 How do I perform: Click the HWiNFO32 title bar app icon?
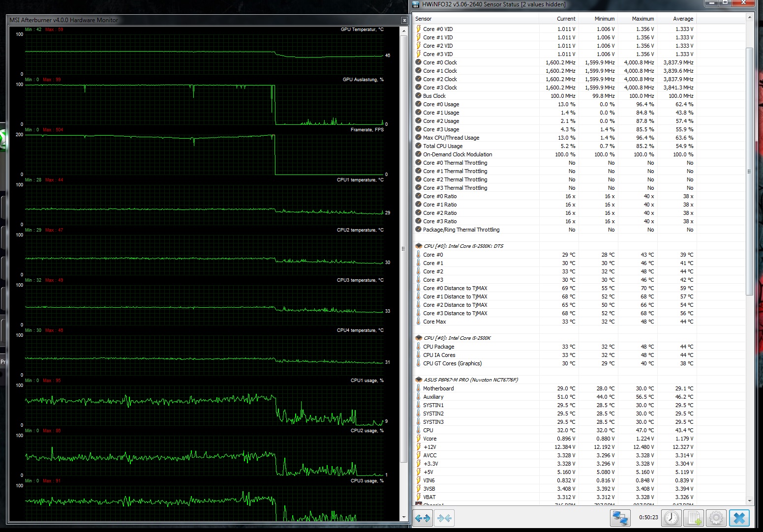416,4
